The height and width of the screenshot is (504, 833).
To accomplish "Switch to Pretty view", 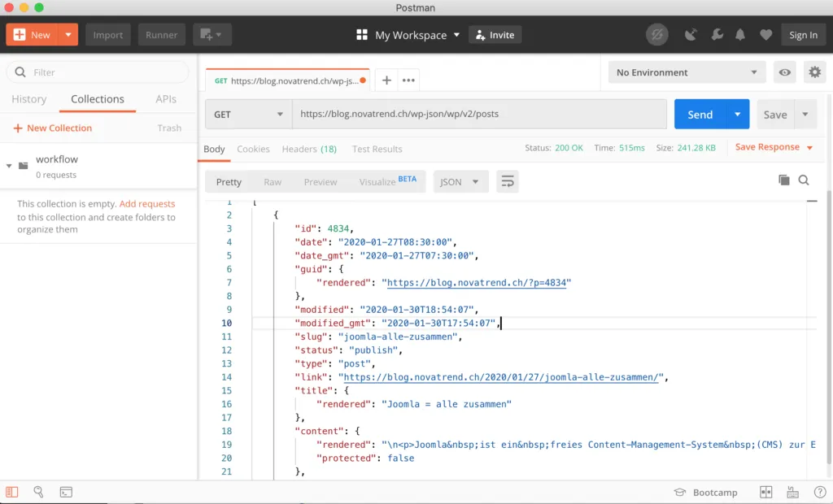I will (x=229, y=182).
